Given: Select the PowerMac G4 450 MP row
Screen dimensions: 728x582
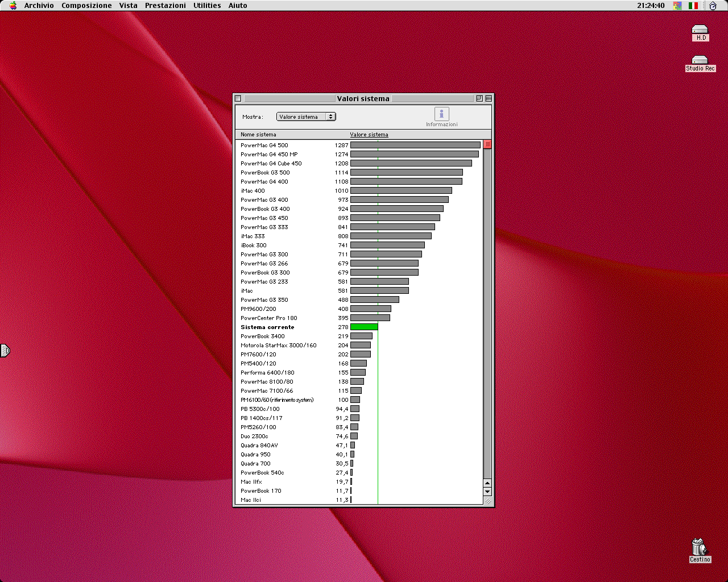Looking at the screenshot, I should pyautogui.click(x=359, y=154).
